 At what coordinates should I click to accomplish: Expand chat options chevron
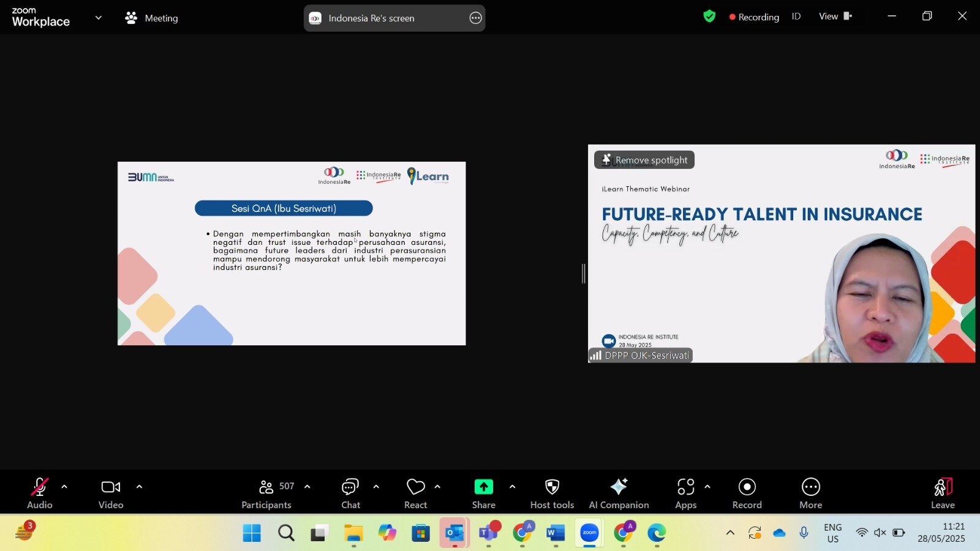376,487
